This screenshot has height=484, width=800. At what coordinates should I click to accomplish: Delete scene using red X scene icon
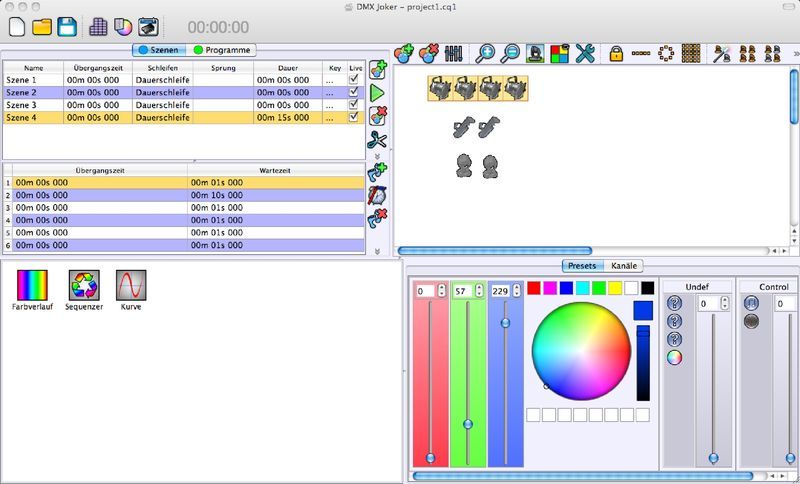coord(378,116)
